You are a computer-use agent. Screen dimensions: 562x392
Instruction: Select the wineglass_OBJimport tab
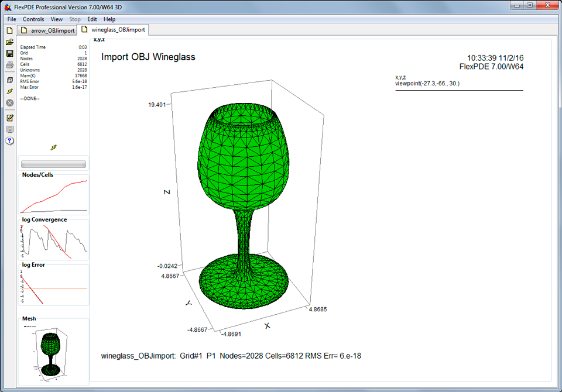pos(113,30)
